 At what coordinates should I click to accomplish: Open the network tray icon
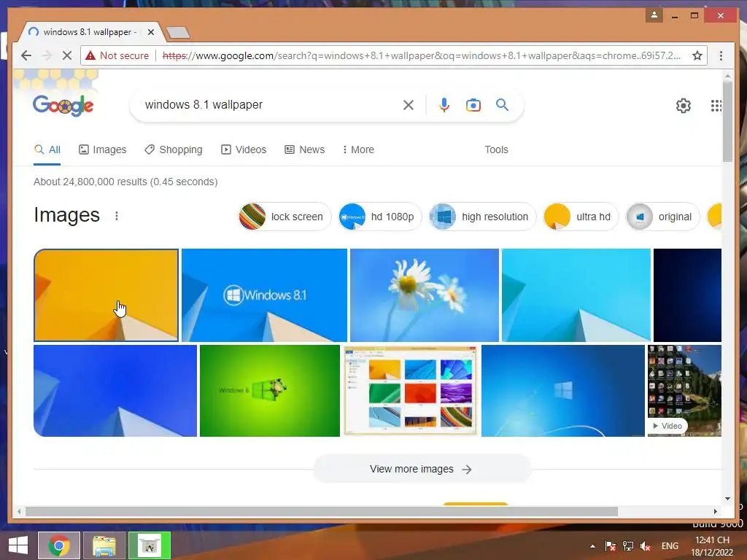tap(628, 546)
